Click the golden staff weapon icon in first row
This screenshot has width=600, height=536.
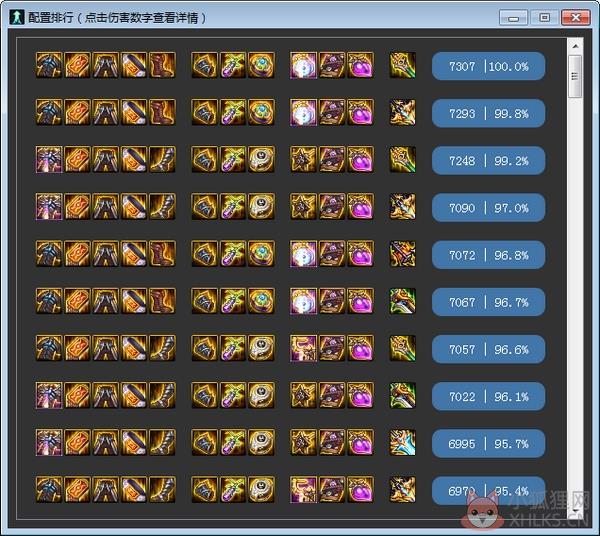pyautogui.click(x=403, y=65)
